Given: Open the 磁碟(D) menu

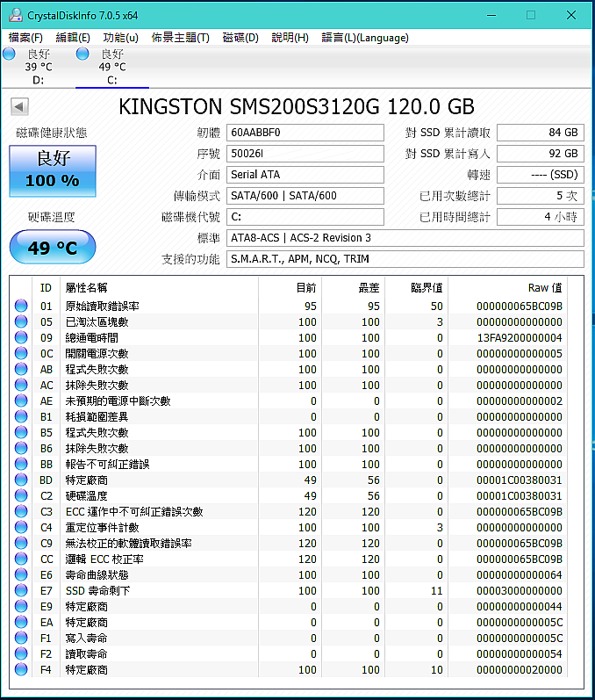Looking at the screenshot, I should pyautogui.click(x=240, y=38).
